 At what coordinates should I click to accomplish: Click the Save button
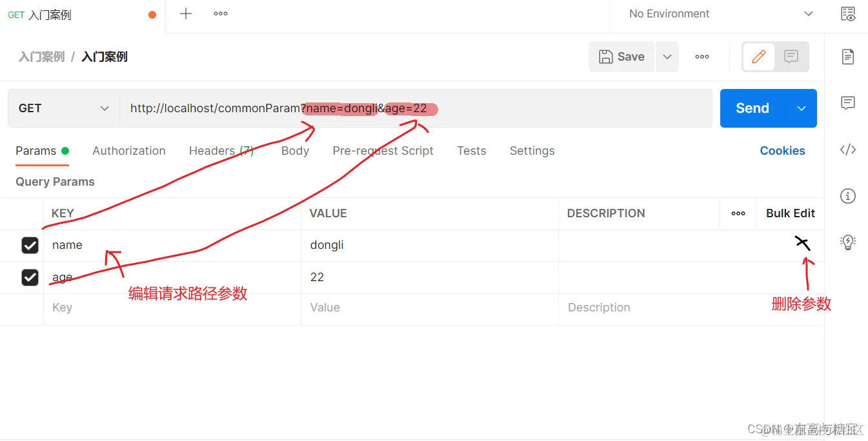(x=621, y=57)
